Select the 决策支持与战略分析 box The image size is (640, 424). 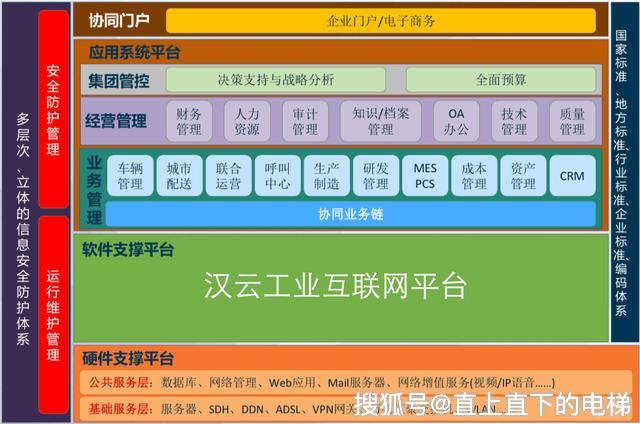(x=276, y=80)
